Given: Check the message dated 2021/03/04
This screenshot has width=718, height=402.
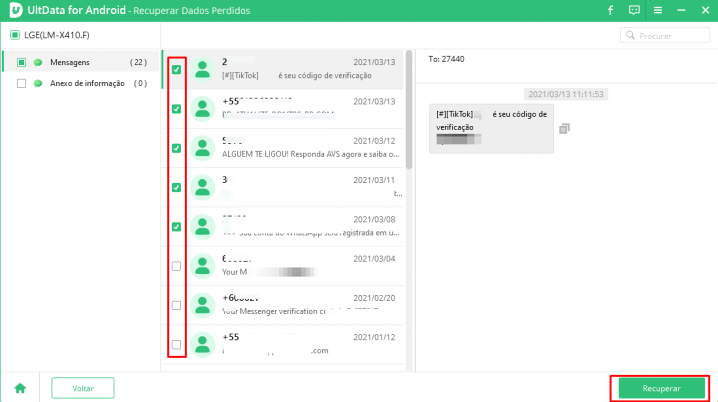Looking at the screenshot, I should coord(176,266).
